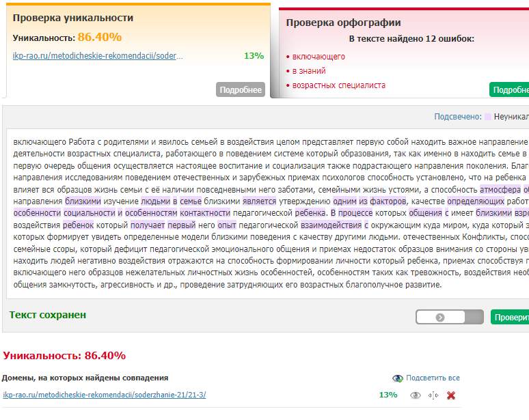
Task: Click spelling error 'в знаний'
Action: click(x=309, y=71)
